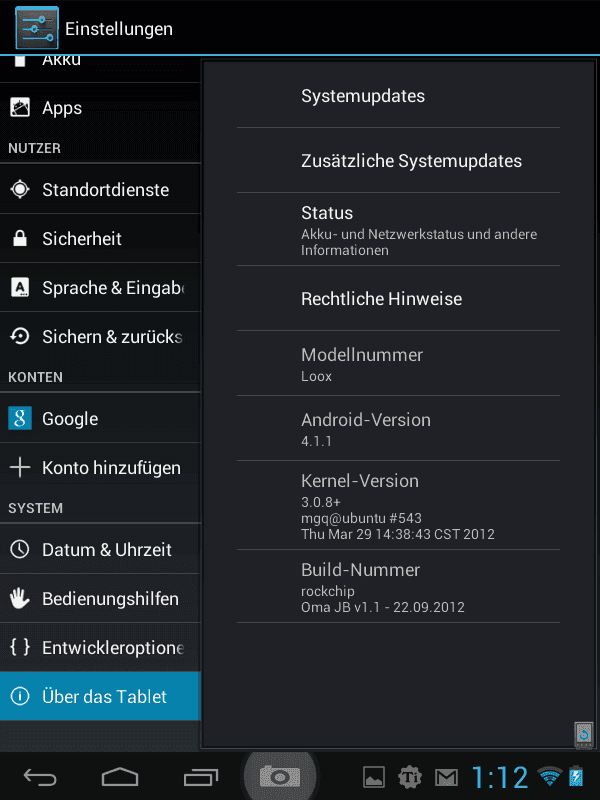The width and height of the screenshot is (600, 800).
Task: Tap the Home navigation icon
Action: point(120,777)
